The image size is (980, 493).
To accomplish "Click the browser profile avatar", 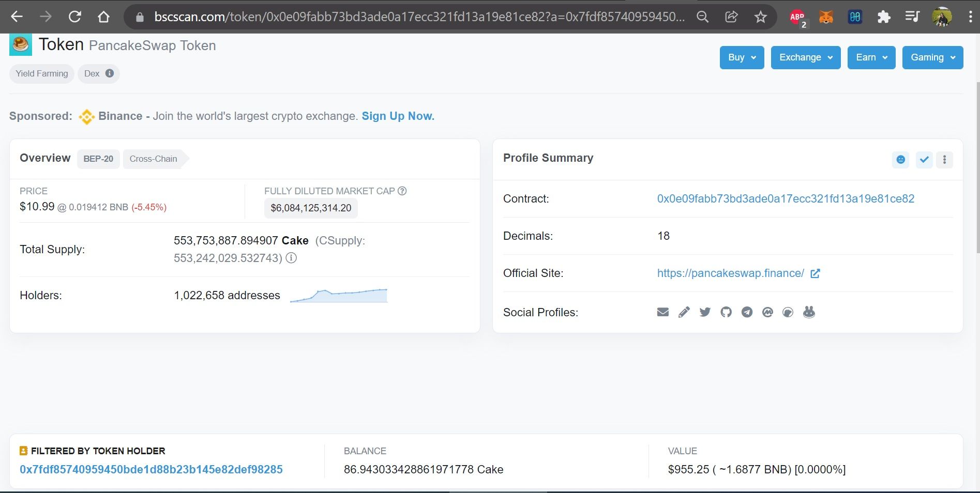I will coord(942,17).
